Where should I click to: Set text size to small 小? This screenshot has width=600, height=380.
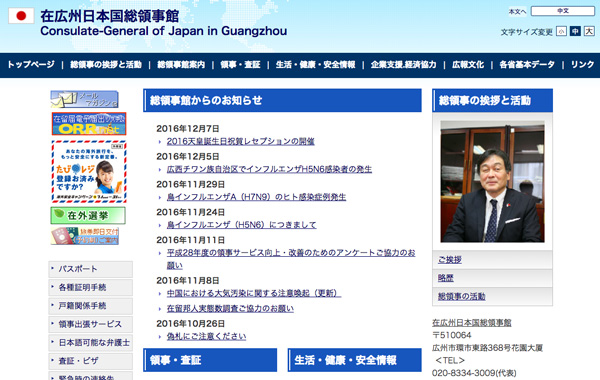coord(561,31)
